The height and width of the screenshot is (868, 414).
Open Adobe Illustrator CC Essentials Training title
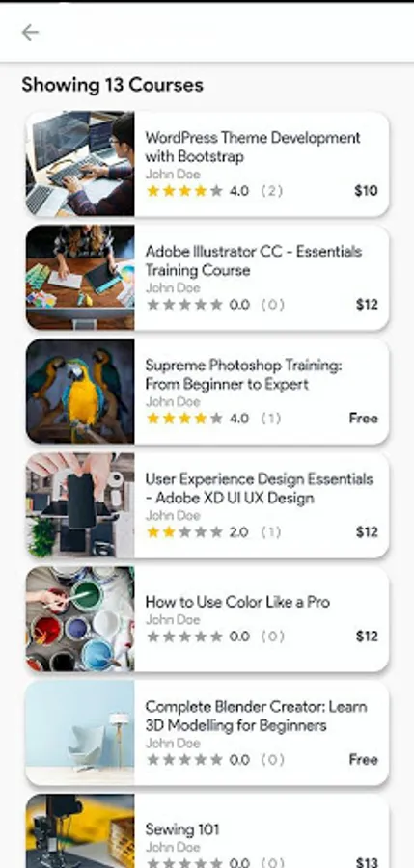pyautogui.click(x=254, y=260)
